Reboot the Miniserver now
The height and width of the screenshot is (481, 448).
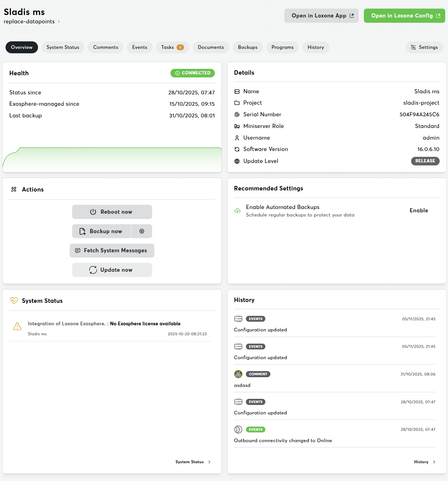click(112, 212)
